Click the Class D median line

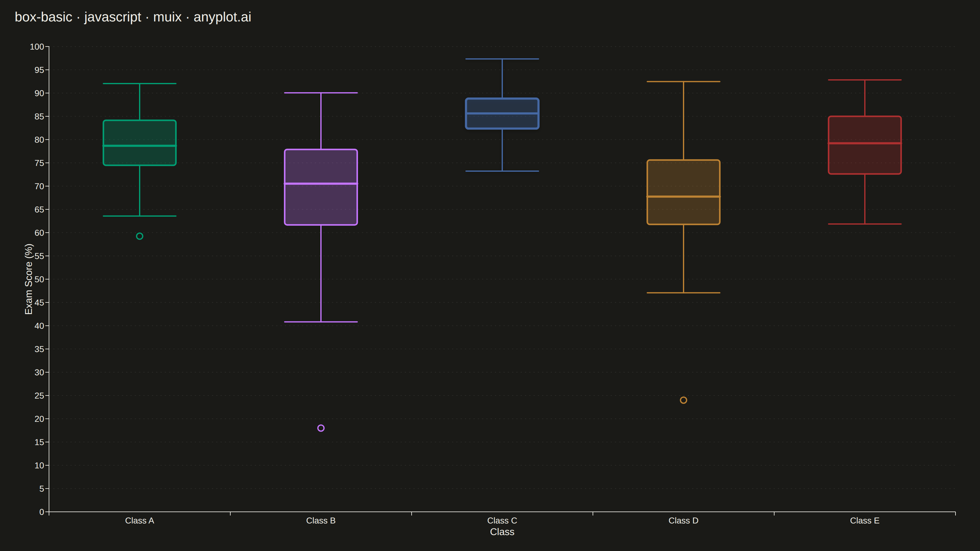click(683, 197)
